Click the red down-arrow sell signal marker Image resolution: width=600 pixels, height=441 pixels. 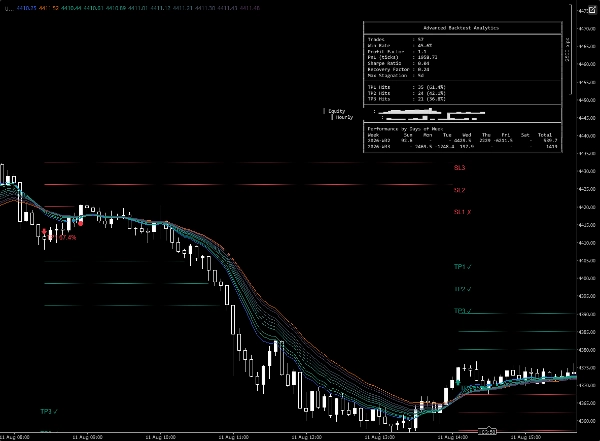tap(44, 232)
